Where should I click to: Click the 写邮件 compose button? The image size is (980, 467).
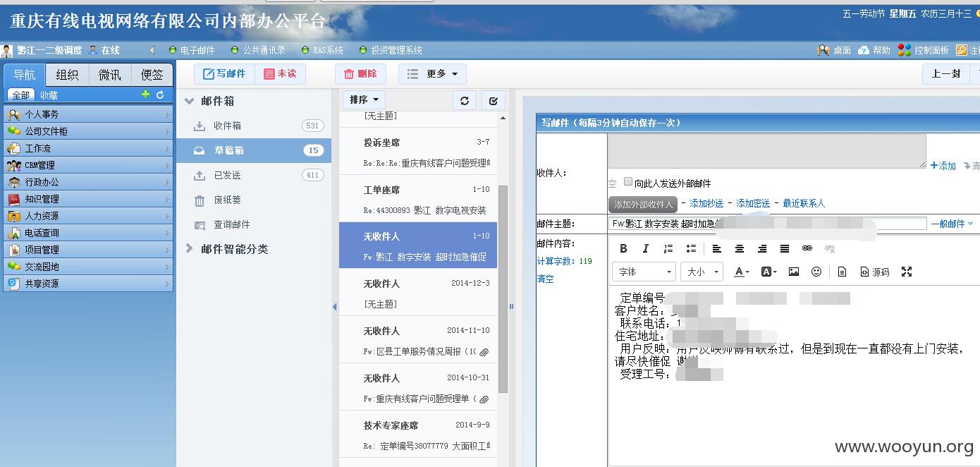224,74
